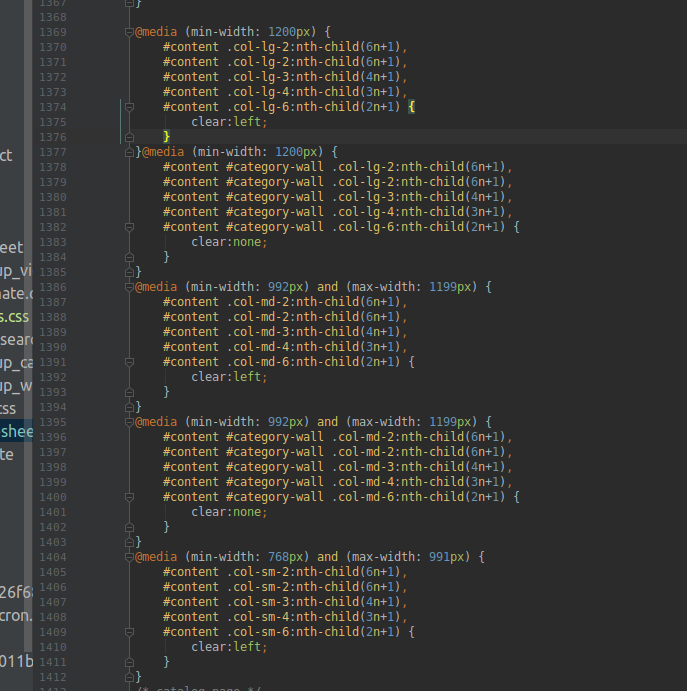Click line number 1380 in the gutter
This screenshot has height=691, width=687.
point(53,197)
